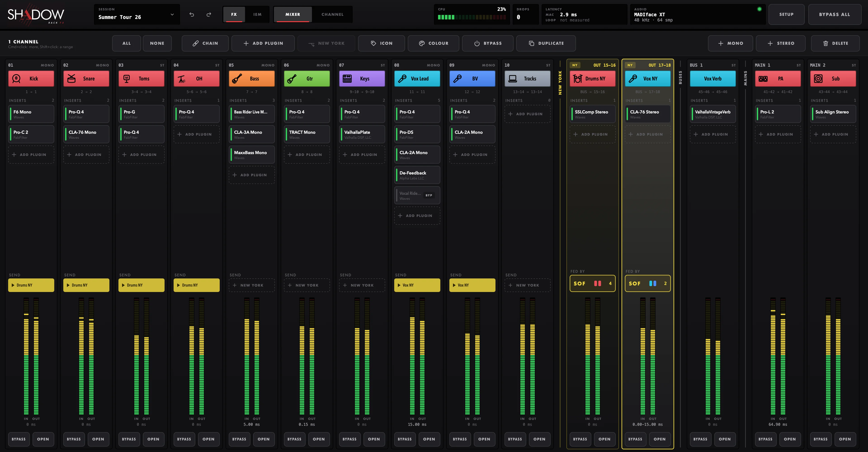The height and width of the screenshot is (452, 868).
Task: Select the Mixer tab
Action: [292, 14]
